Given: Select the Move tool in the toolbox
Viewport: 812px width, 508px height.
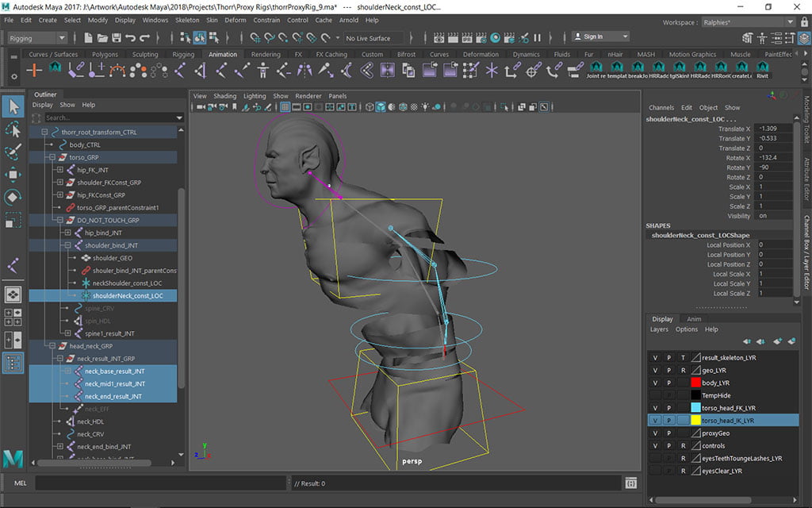Looking at the screenshot, I should click(13, 174).
